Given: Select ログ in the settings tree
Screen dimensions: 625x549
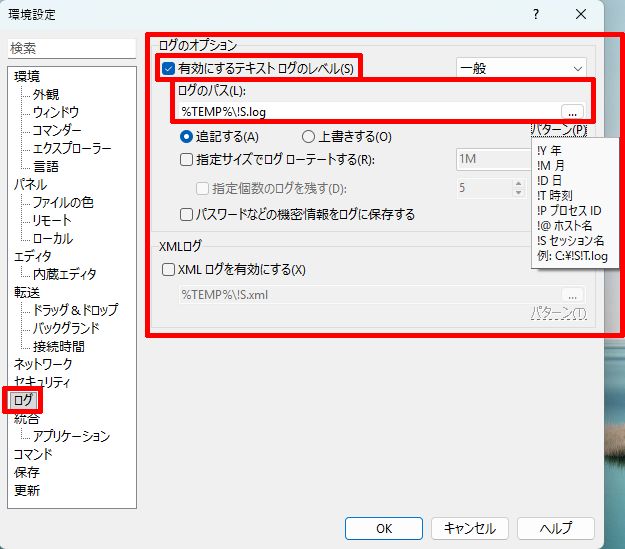Looking at the screenshot, I should (22, 400).
